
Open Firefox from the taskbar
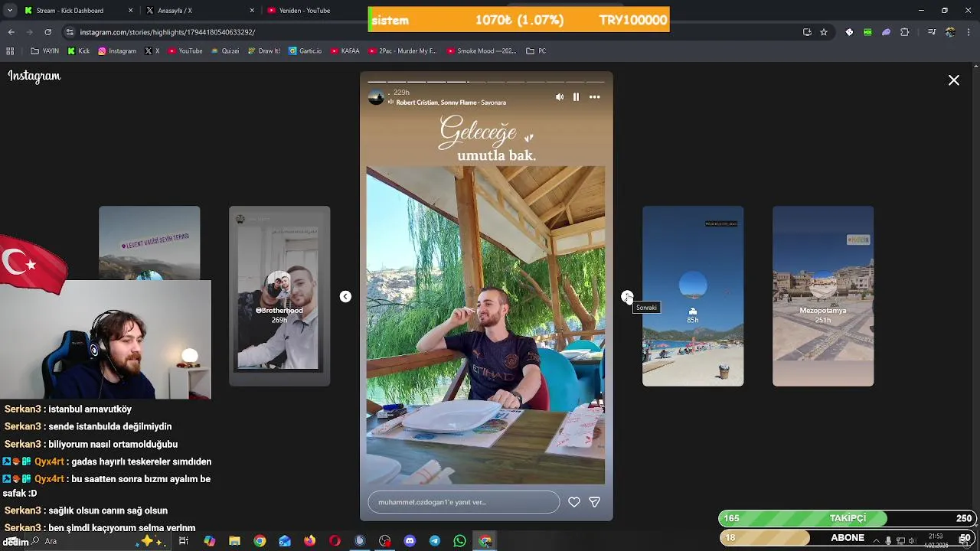tap(309, 541)
